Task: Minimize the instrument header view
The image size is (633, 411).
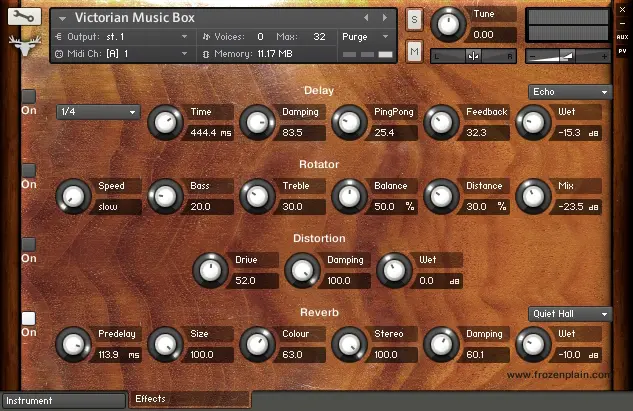Action: tap(623, 23)
